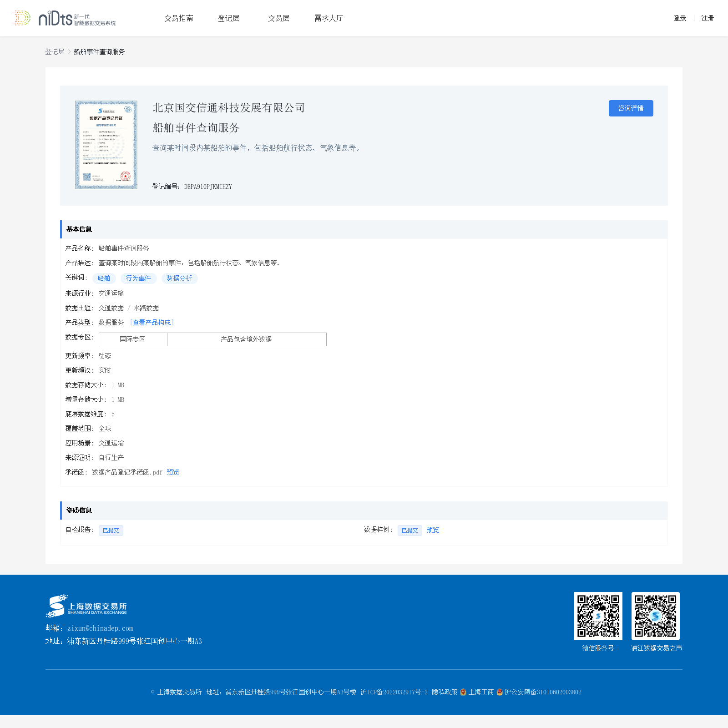Select 需求大厅 in the top navigation
The image size is (728, 728).
point(329,18)
